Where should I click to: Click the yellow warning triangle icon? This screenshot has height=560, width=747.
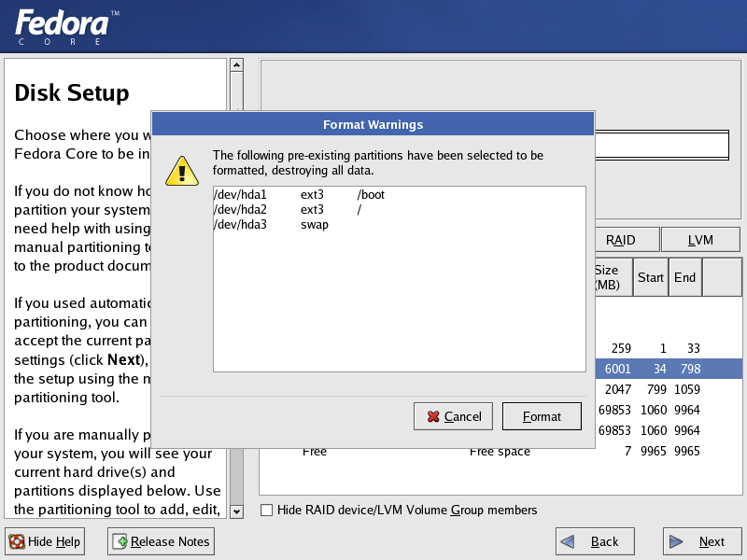click(181, 171)
